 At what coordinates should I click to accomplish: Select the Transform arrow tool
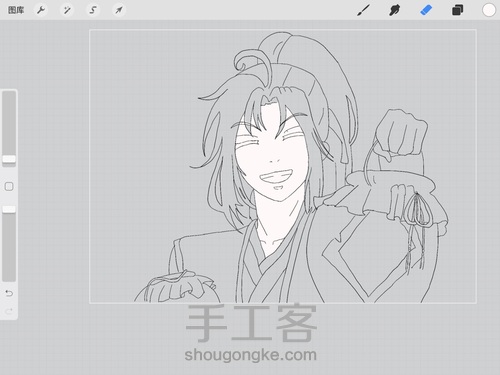coord(119,10)
